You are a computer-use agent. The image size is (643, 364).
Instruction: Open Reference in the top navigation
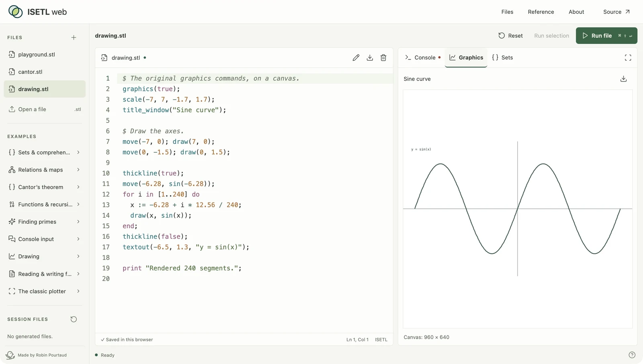(x=541, y=12)
